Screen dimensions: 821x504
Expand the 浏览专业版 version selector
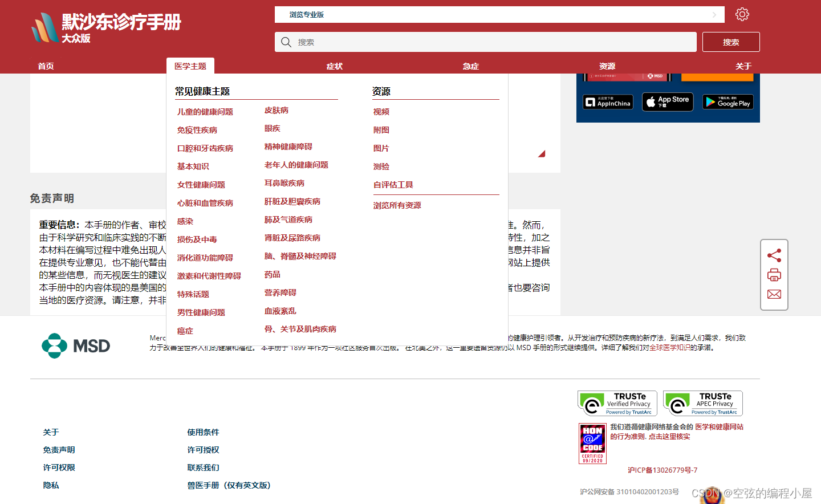(x=499, y=15)
